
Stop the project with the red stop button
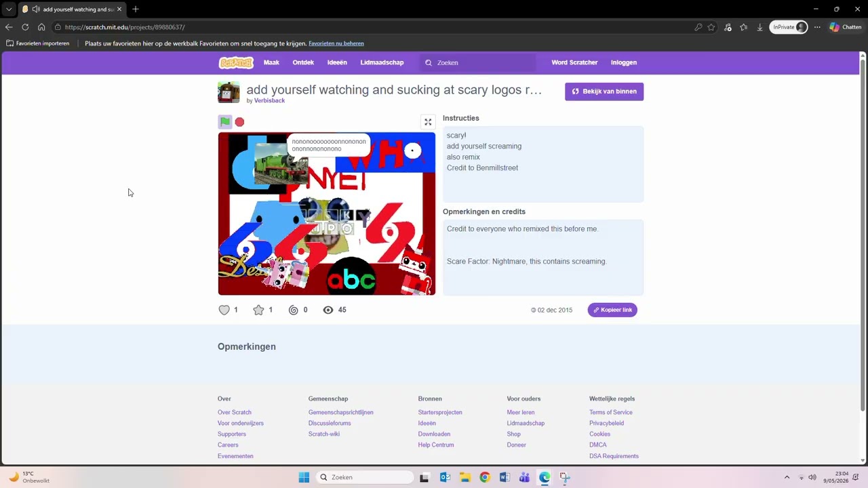239,122
